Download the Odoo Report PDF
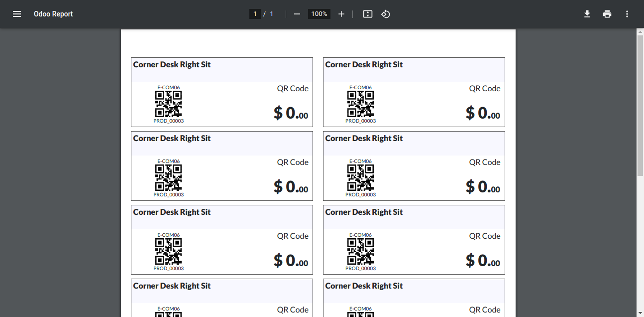This screenshot has width=644, height=317. click(x=587, y=14)
